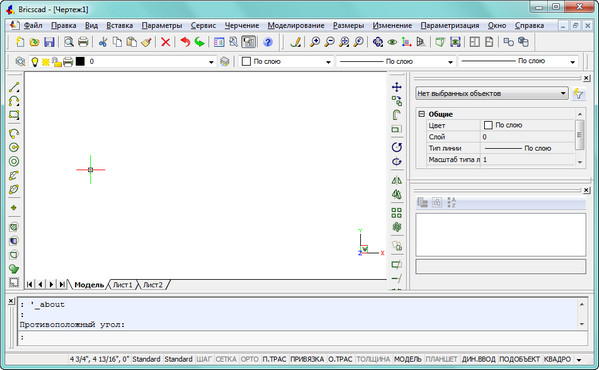Open status bar options arrow
Screen dimensions: 599x370
[579, 360]
